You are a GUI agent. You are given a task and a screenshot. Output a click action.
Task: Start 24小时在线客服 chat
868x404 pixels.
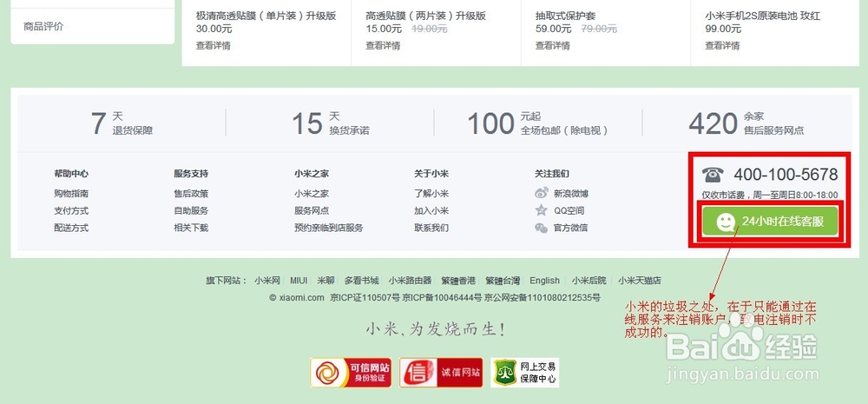(770, 222)
